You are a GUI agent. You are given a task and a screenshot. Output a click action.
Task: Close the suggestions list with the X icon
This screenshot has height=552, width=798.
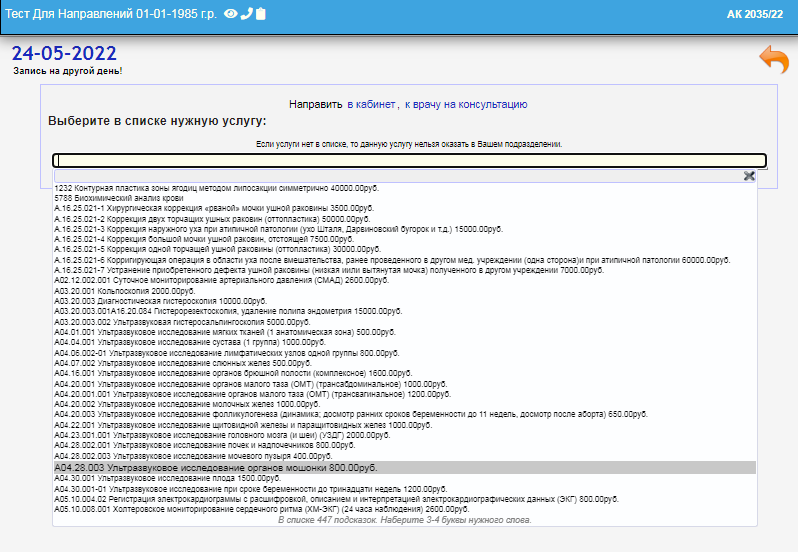749,176
